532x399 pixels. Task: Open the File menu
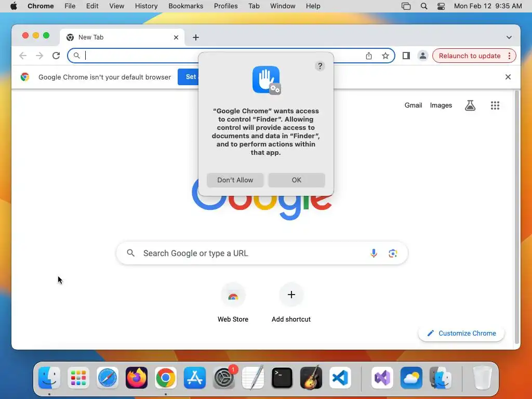pyautogui.click(x=70, y=6)
